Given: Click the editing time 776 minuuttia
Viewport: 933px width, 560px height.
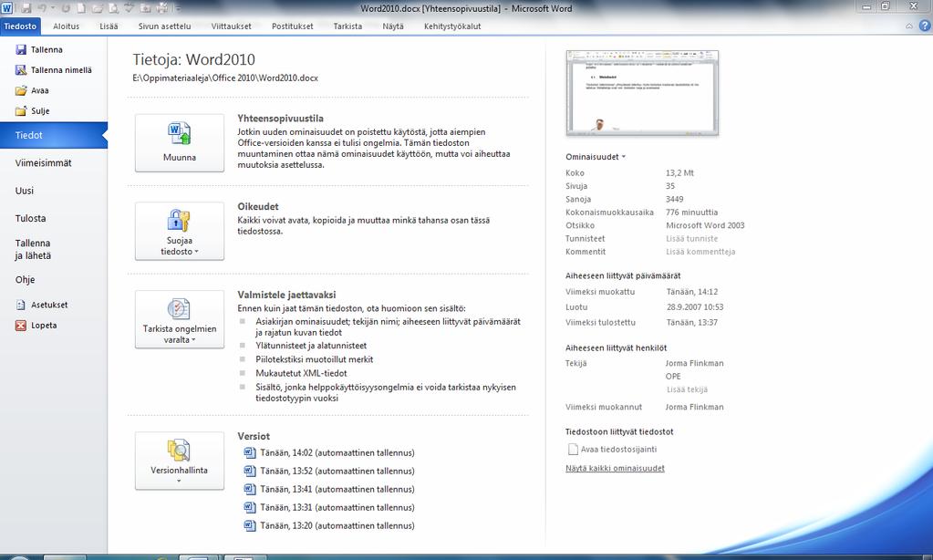Looking at the screenshot, I should click(691, 213).
